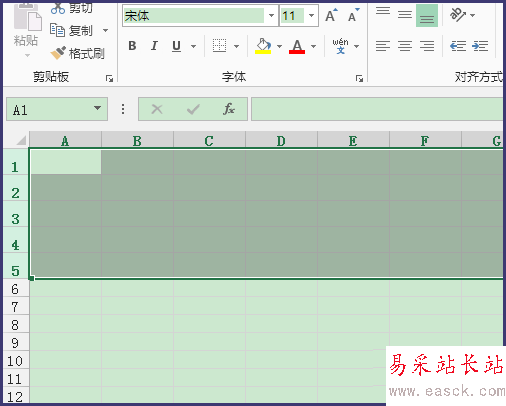Increase indent icon
Screen dimensions: 506x406
pos(480,46)
